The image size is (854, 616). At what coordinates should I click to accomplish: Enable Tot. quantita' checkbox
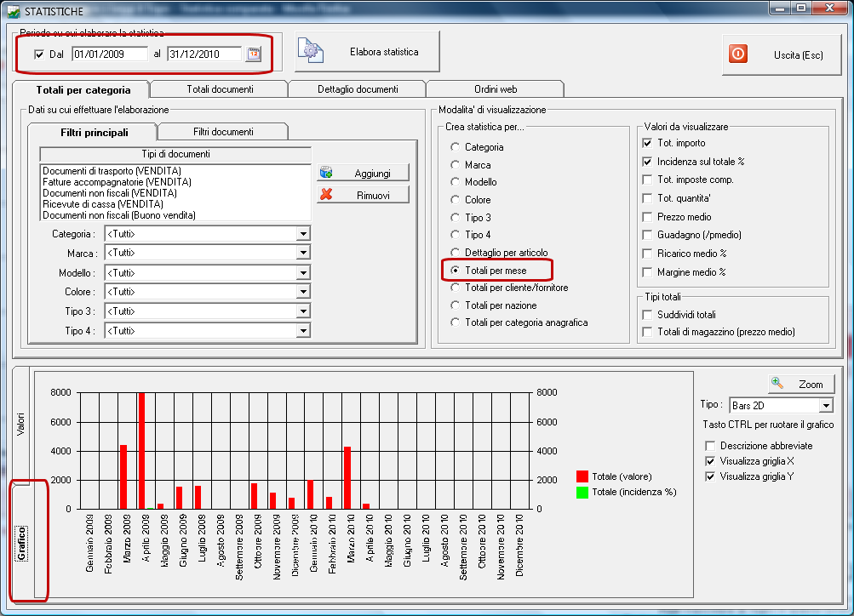tap(647, 198)
